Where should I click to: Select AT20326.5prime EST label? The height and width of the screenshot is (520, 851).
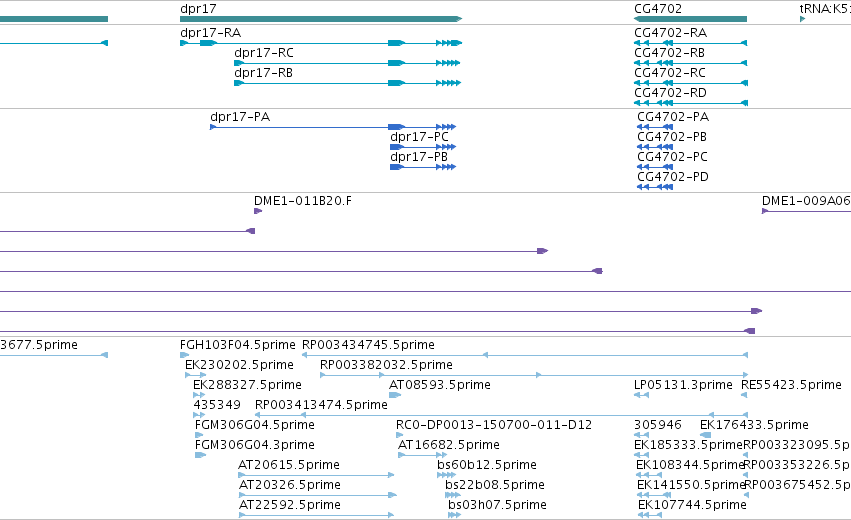pyautogui.click(x=290, y=485)
